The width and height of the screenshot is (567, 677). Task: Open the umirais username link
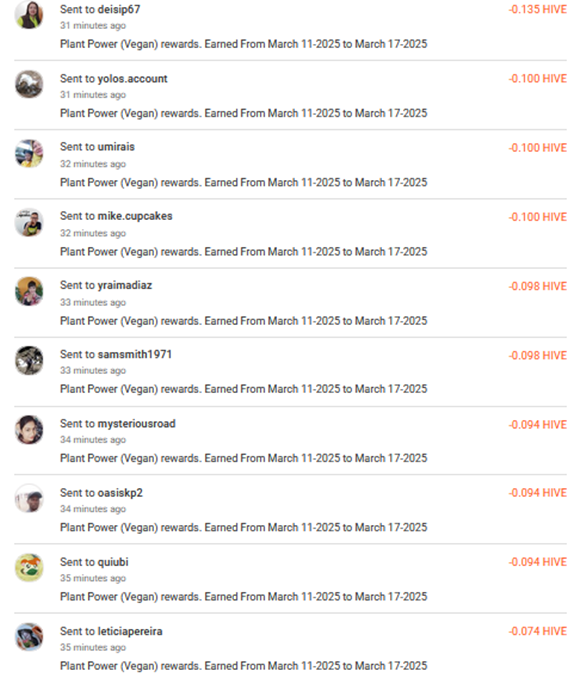(x=116, y=147)
